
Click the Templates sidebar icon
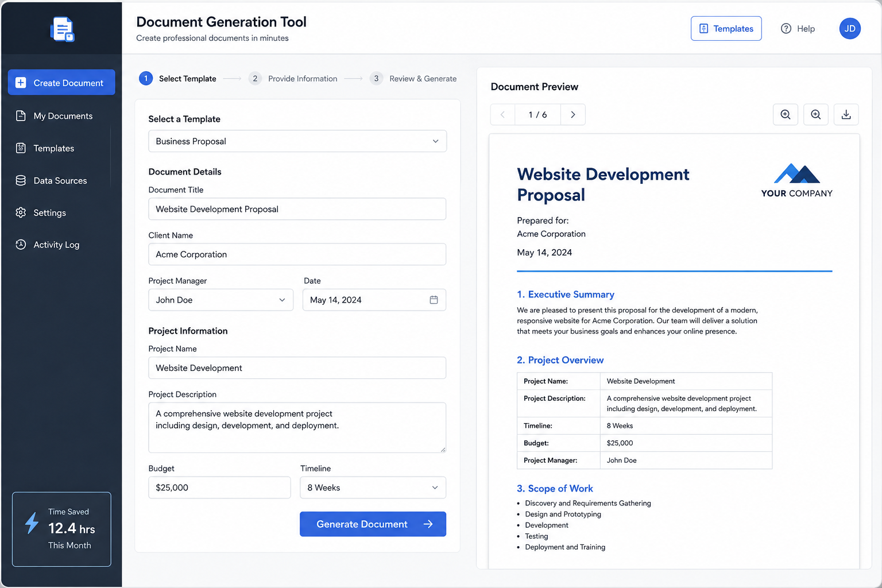pos(21,148)
